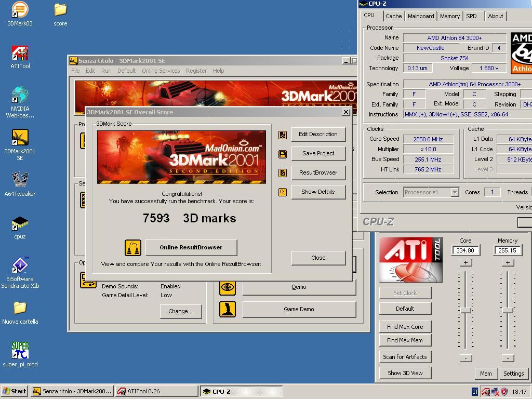Open the Windows Start button
Screen dimensions: 532x399
[x=15, y=391]
